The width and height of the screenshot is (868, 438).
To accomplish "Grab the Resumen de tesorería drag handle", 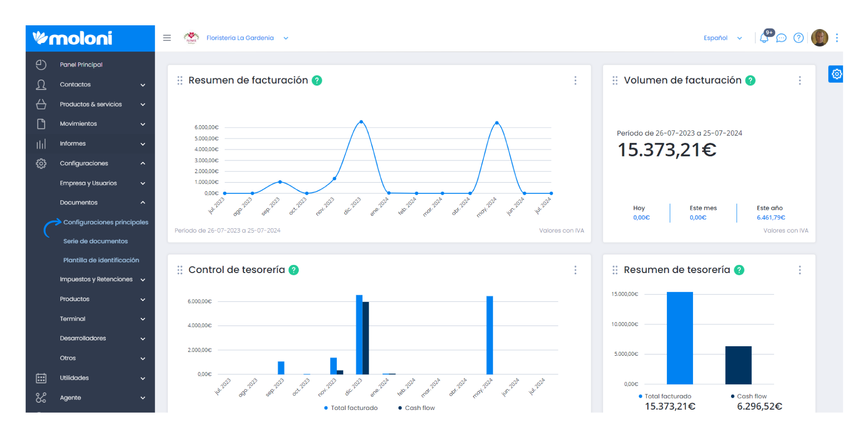I will point(615,270).
